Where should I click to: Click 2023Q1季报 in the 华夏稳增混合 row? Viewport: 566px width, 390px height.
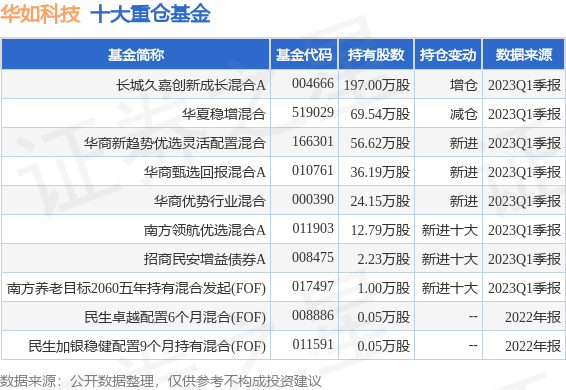[x=524, y=114]
